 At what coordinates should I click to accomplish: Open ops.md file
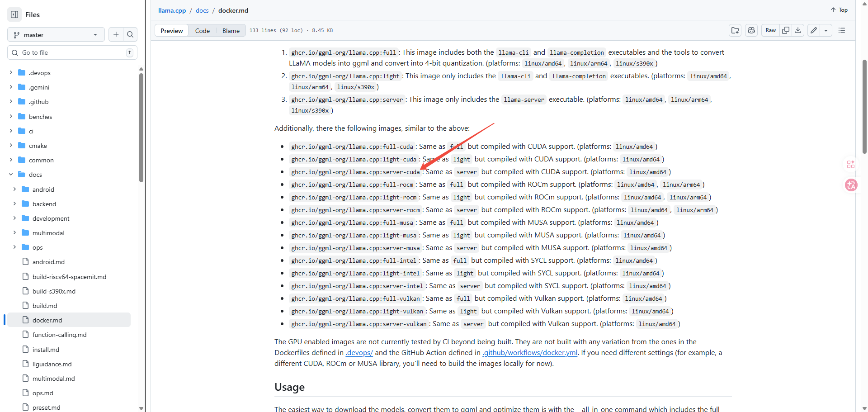click(x=42, y=393)
